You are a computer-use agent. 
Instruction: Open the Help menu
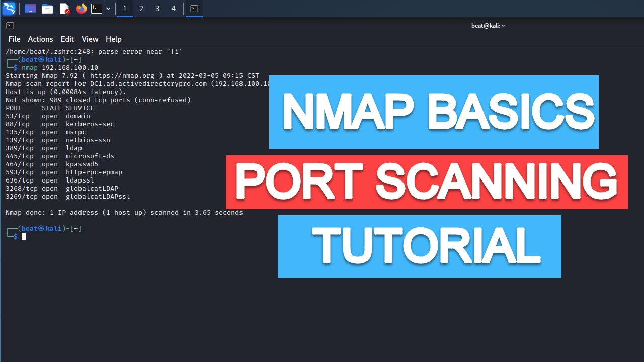(114, 39)
